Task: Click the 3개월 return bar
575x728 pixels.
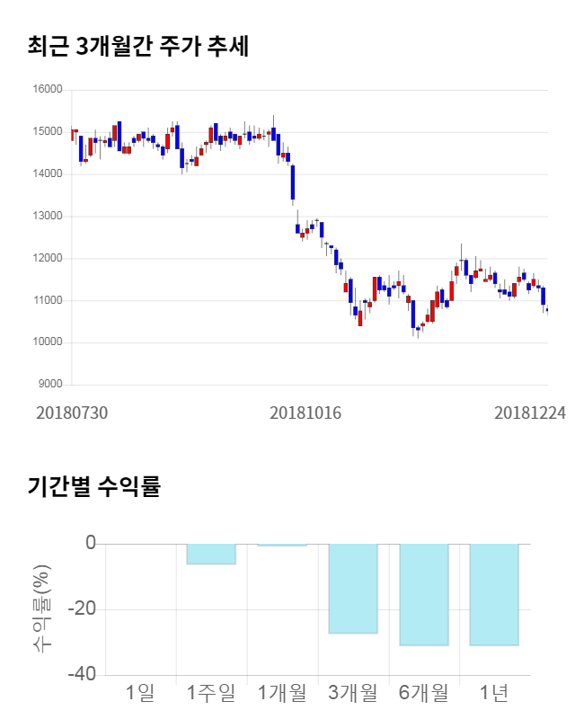Action: [x=353, y=589]
